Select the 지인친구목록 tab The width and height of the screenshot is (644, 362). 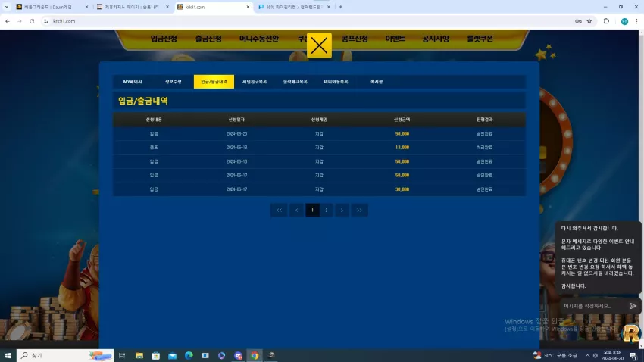pos(255,82)
